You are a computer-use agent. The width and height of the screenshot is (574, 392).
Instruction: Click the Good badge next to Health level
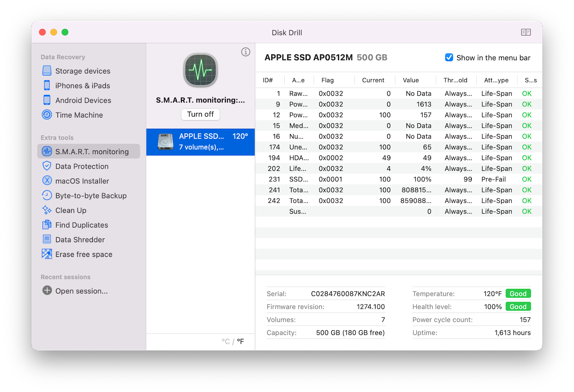coord(518,306)
